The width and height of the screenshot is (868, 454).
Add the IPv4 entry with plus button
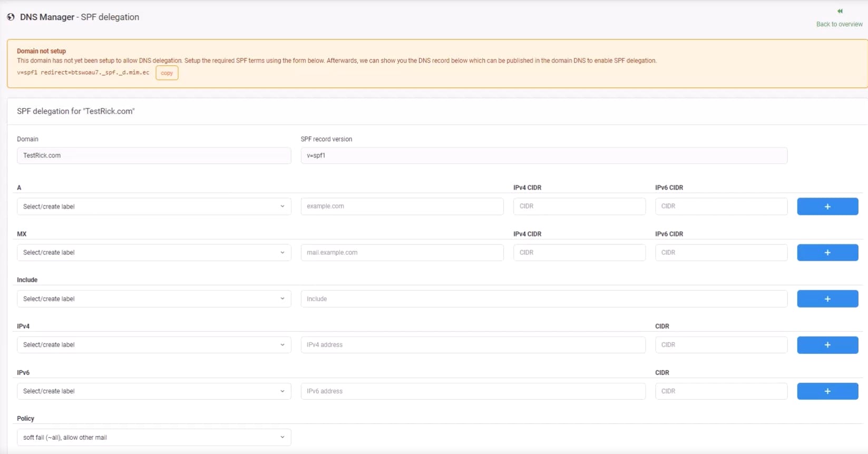point(827,345)
